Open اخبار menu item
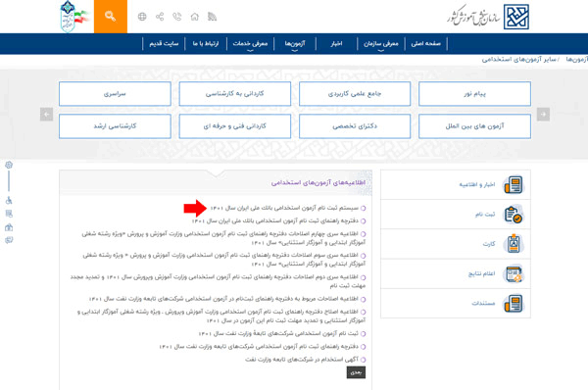588x390 pixels. (336, 43)
